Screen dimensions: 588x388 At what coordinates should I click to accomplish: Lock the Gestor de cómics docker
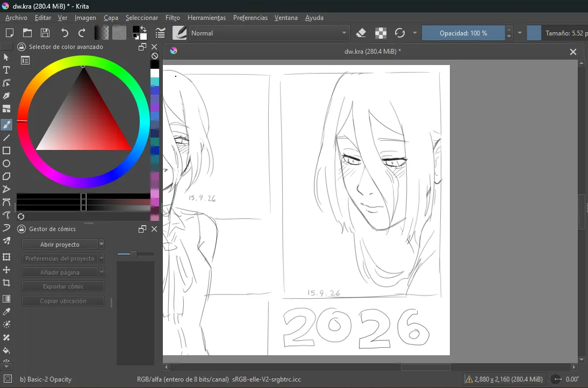tap(21, 229)
